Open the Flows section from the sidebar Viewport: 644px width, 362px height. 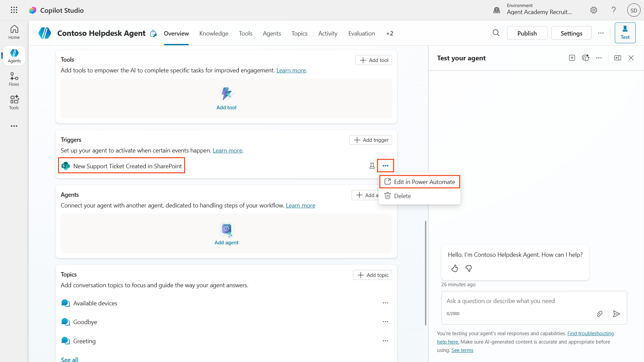pos(14,79)
